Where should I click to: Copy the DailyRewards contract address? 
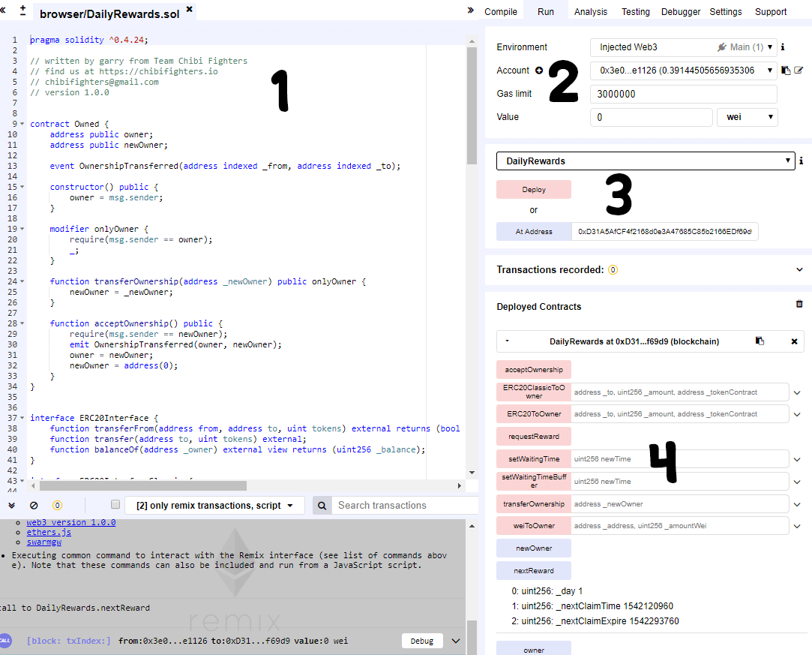pos(760,341)
